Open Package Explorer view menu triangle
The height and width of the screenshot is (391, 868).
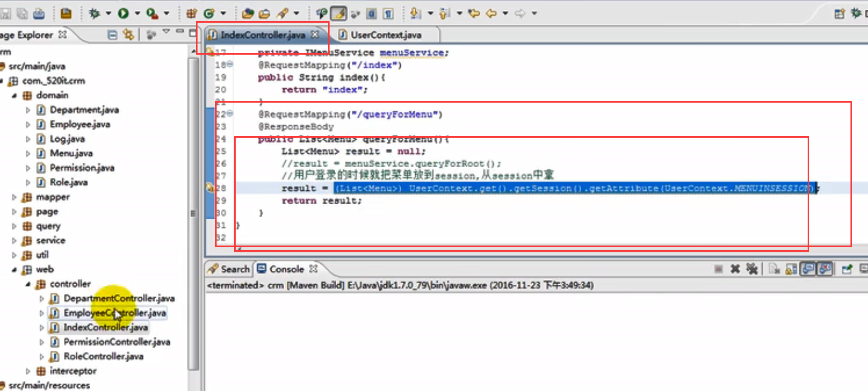[x=166, y=32]
